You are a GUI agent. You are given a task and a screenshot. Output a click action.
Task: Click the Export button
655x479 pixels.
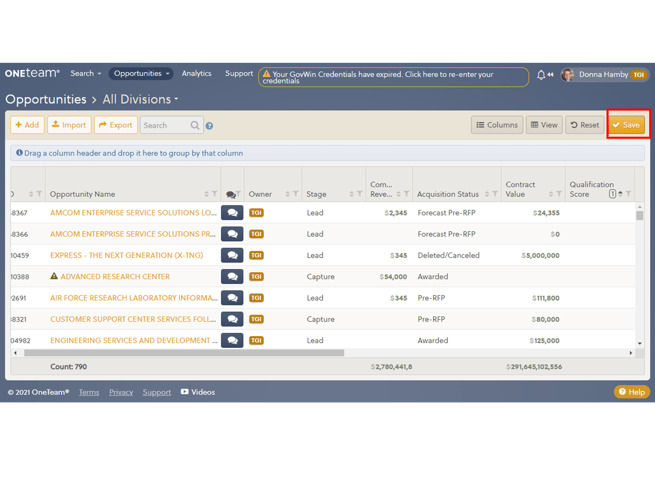pos(116,125)
